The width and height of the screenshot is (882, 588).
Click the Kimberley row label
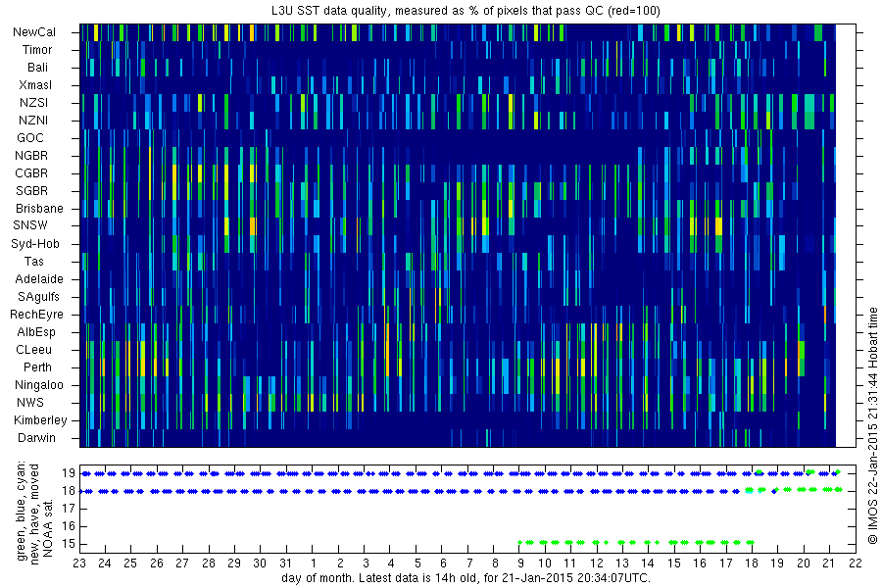tap(40, 419)
